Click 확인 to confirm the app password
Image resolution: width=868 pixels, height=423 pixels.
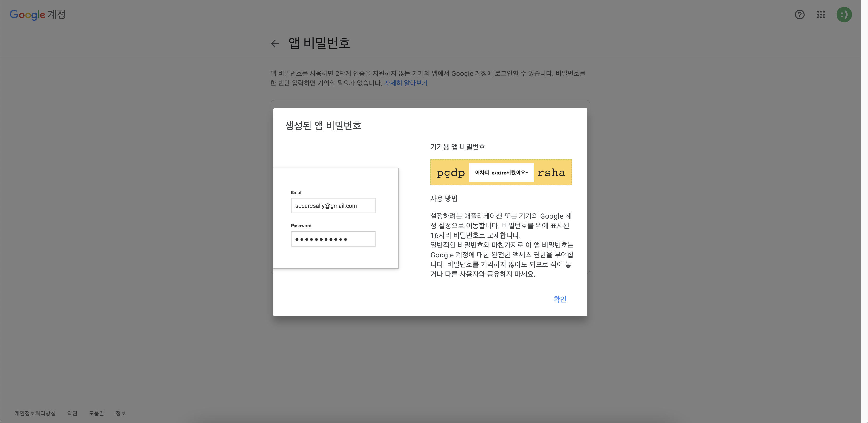[x=560, y=299]
